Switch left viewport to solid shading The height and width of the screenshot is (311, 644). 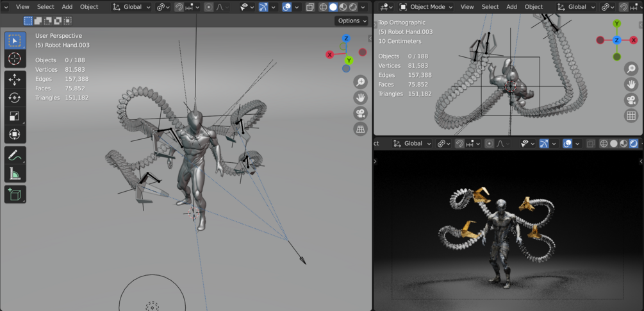point(333,7)
